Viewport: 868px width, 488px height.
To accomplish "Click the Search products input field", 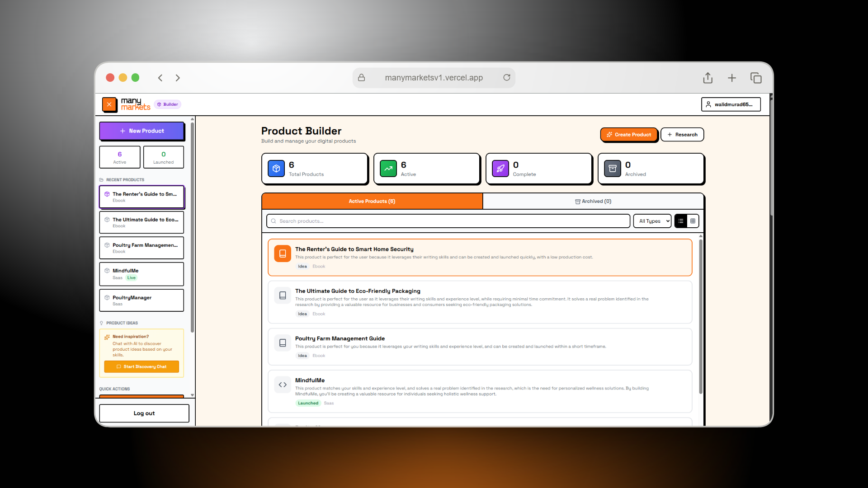I will pyautogui.click(x=448, y=221).
